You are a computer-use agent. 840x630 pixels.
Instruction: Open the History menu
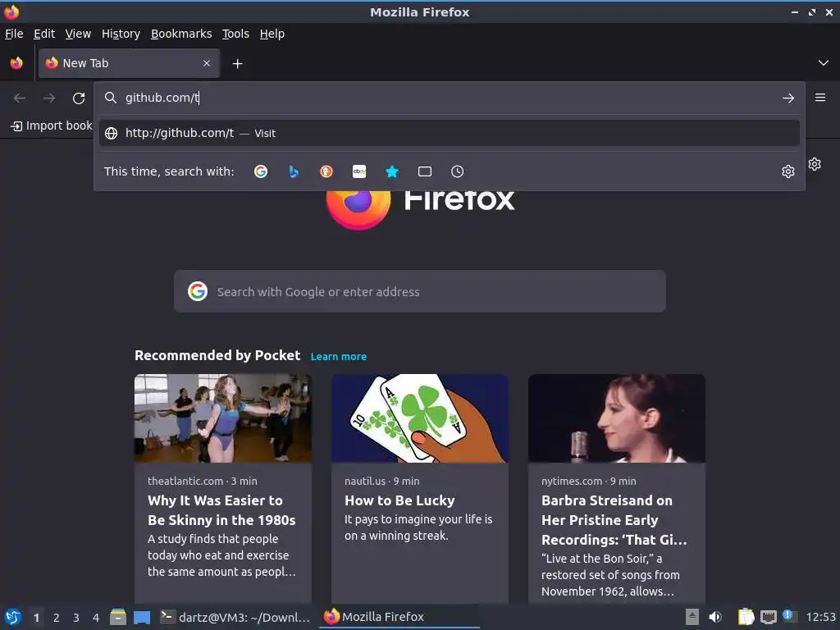[x=121, y=34]
